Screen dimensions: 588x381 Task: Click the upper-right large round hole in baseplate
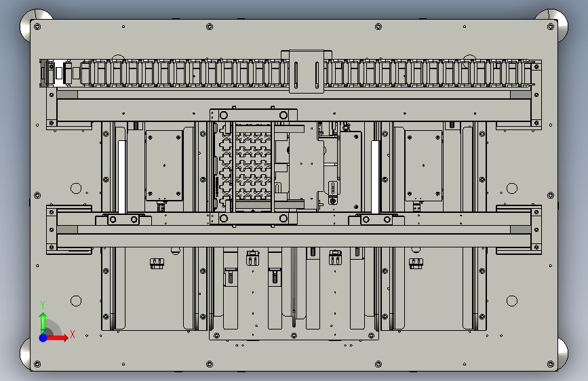(512, 188)
